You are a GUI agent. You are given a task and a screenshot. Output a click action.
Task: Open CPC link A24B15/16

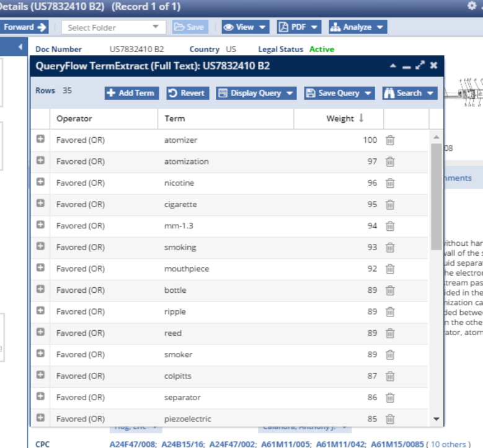pyautogui.click(x=182, y=444)
